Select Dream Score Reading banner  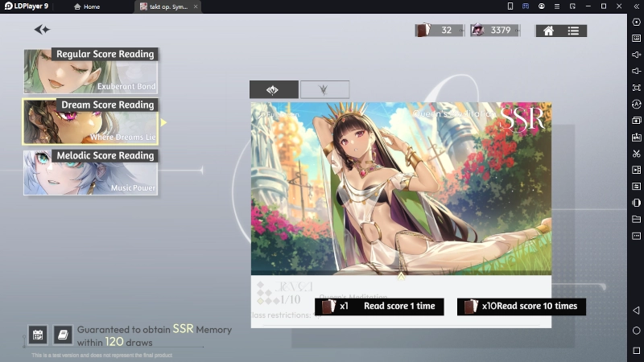tap(90, 121)
